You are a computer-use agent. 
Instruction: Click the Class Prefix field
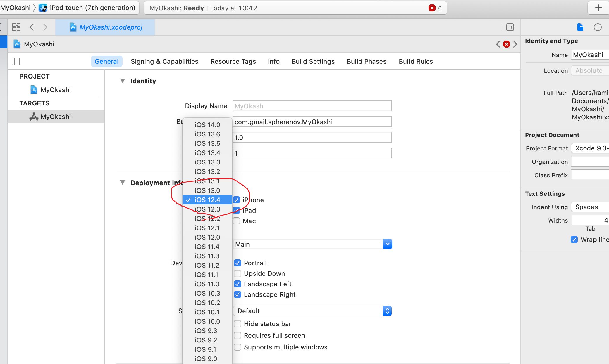[590, 175]
